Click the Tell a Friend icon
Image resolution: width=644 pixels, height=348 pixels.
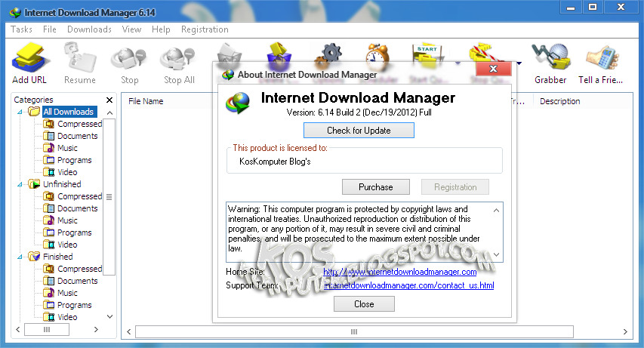(x=601, y=57)
